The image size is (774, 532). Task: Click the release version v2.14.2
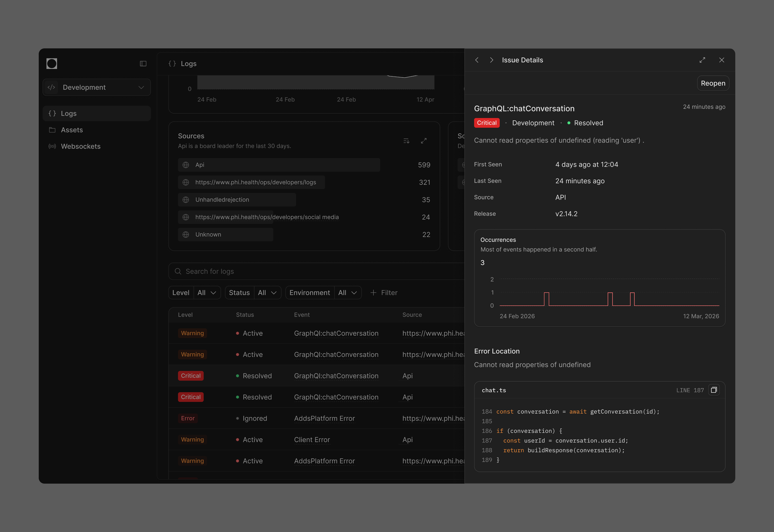point(566,214)
